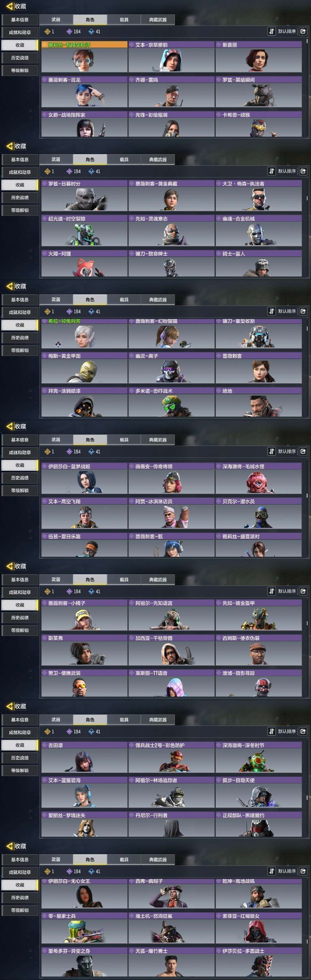This screenshot has height=980, width=311.
Task: Click the diamond icon beside 西弗-疯帽子 title
Action: (131, 881)
